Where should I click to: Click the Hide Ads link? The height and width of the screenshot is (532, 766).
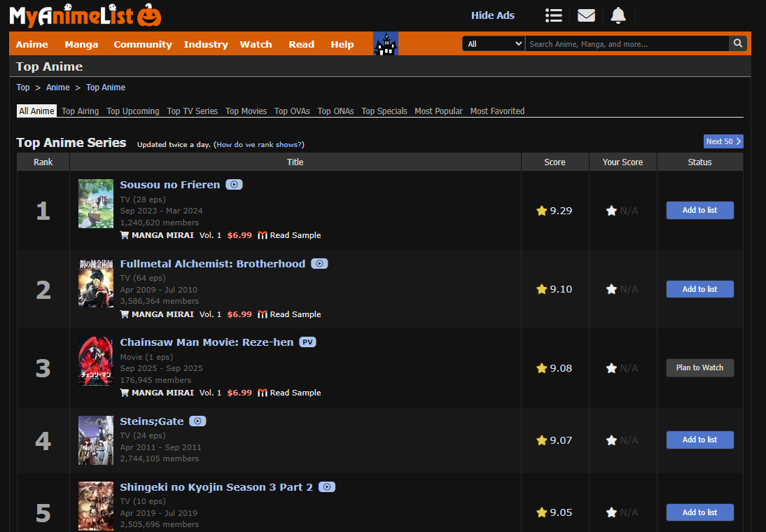pyautogui.click(x=492, y=15)
